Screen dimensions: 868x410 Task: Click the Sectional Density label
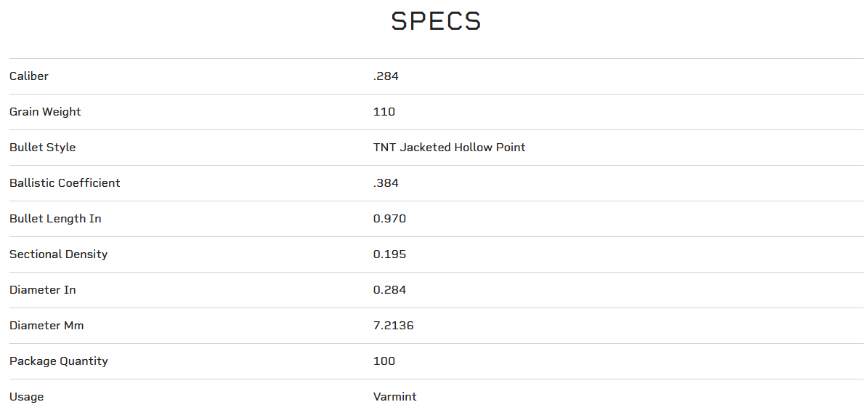coord(58,254)
